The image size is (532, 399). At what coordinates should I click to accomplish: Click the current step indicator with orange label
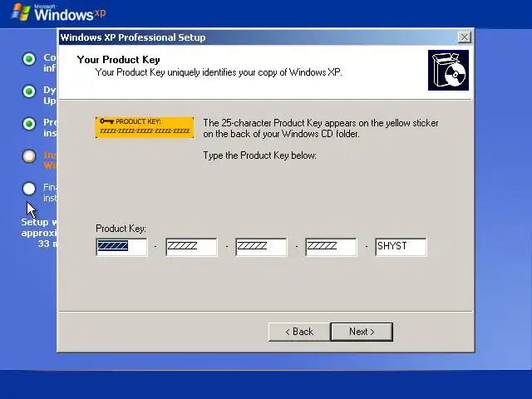pyautogui.click(x=29, y=156)
